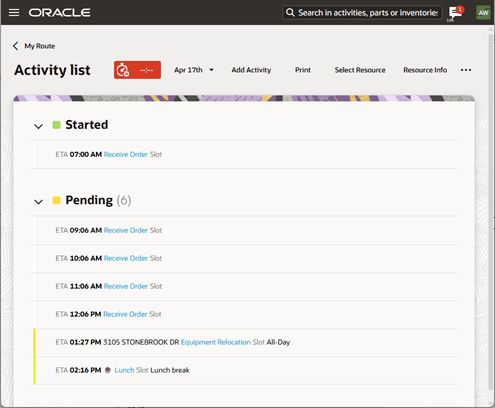The width and height of the screenshot is (495, 408).
Task: Click the search magnifier icon
Action: click(x=290, y=13)
